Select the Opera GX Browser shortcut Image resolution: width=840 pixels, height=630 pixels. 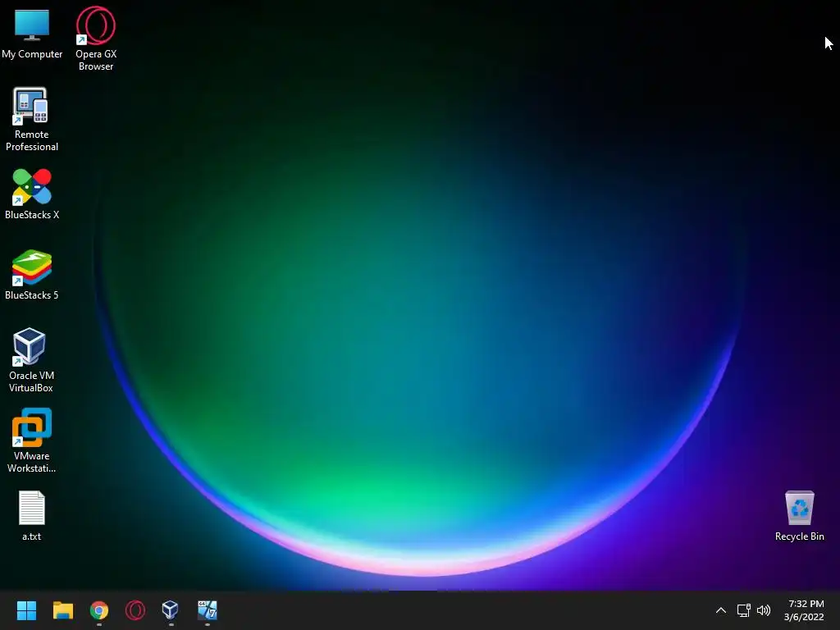pos(96,39)
